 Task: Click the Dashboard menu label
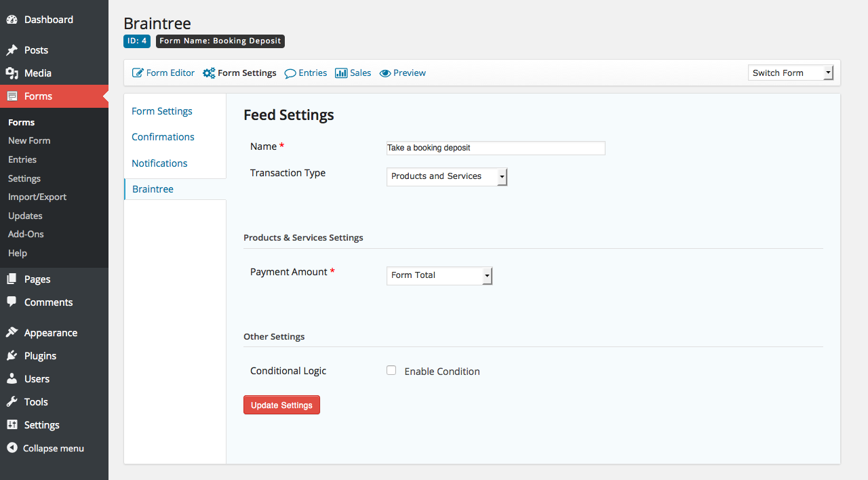pyautogui.click(x=49, y=20)
